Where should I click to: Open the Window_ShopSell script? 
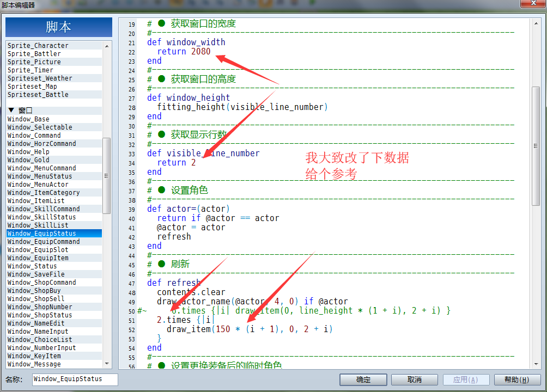pyautogui.click(x=54, y=299)
